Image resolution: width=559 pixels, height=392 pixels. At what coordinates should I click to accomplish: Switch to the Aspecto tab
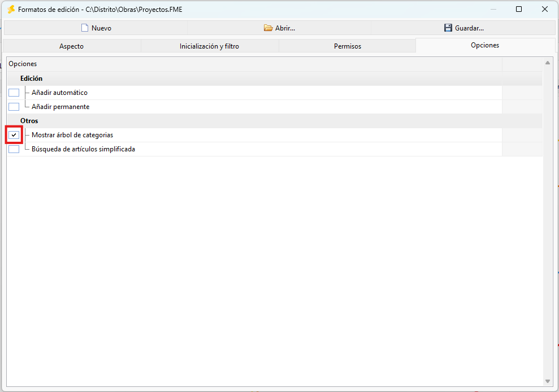click(x=72, y=46)
